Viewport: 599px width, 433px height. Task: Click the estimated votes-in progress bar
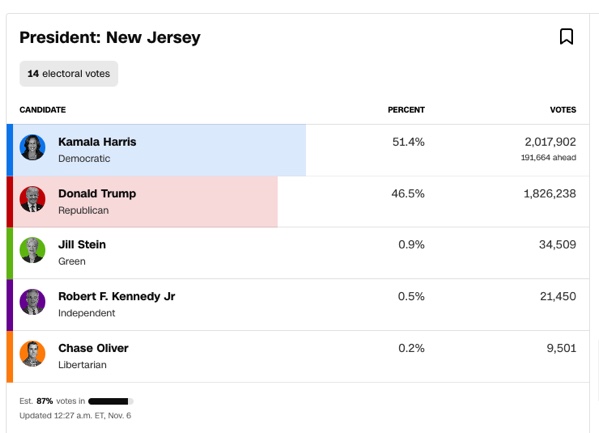pos(110,401)
